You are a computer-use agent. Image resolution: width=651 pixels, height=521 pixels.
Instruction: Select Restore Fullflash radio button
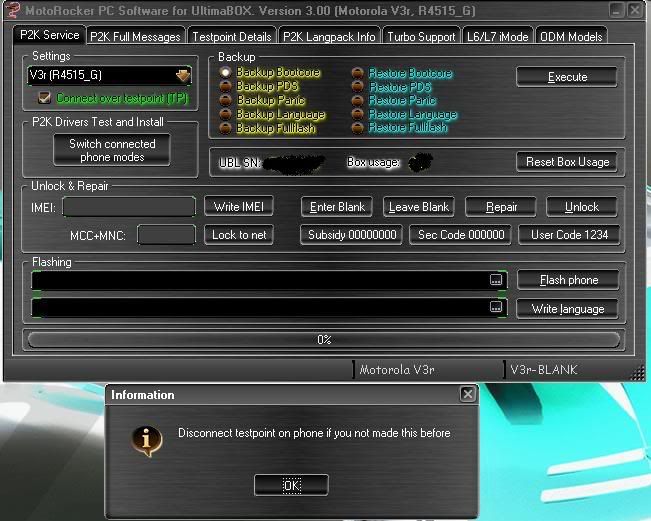[357, 128]
